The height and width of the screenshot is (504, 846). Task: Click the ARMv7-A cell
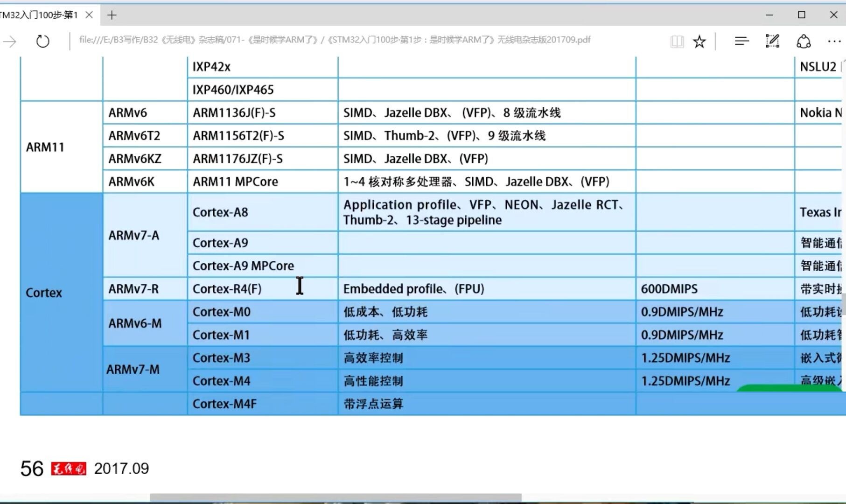point(145,235)
